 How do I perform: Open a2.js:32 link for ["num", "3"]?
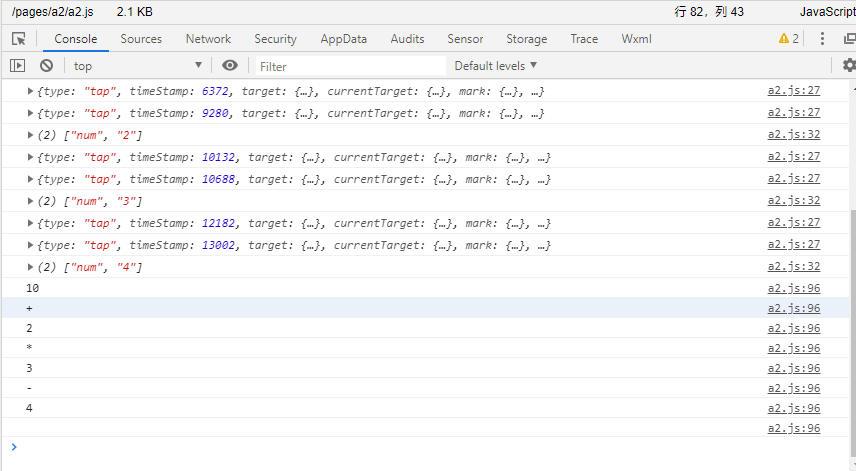pyautogui.click(x=794, y=200)
